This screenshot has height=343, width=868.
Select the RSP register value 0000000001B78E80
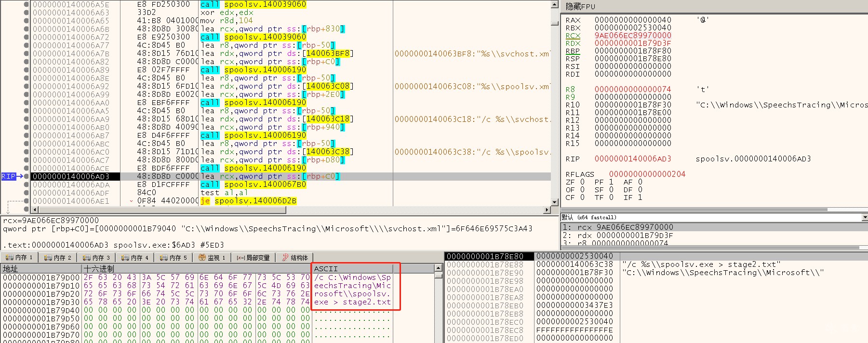point(633,59)
